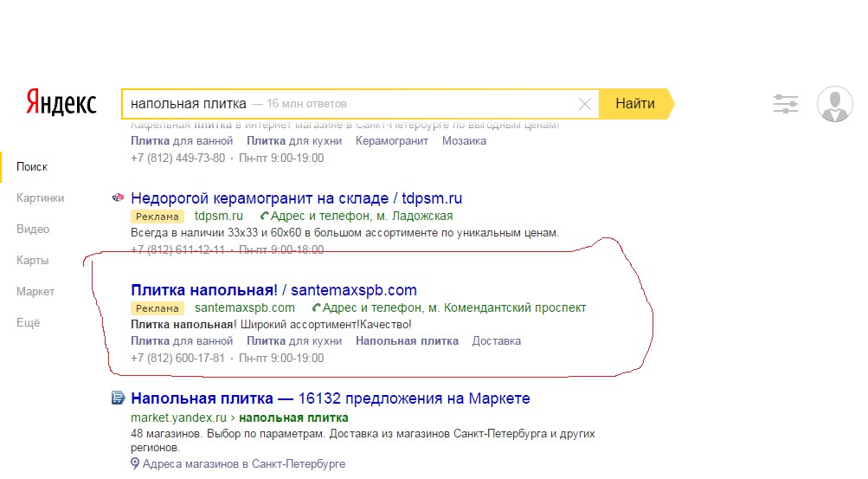Click santemaxspb Плитка для кухни sitelink
The image size is (868, 479).
pos(294,341)
